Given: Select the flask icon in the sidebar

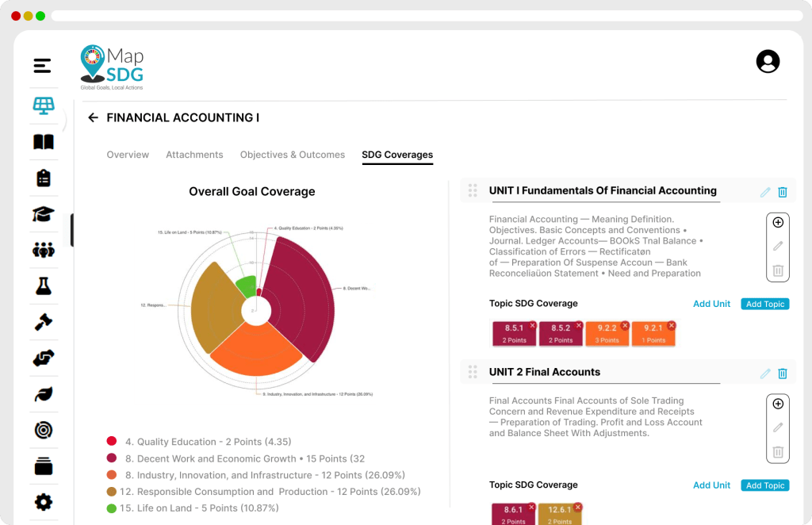Looking at the screenshot, I should pyautogui.click(x=43, y=286).
